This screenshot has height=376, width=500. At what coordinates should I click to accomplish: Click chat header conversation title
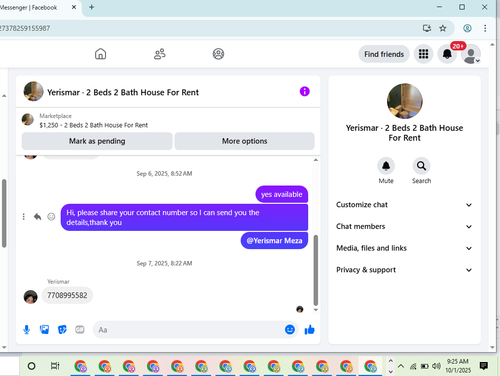123,92
